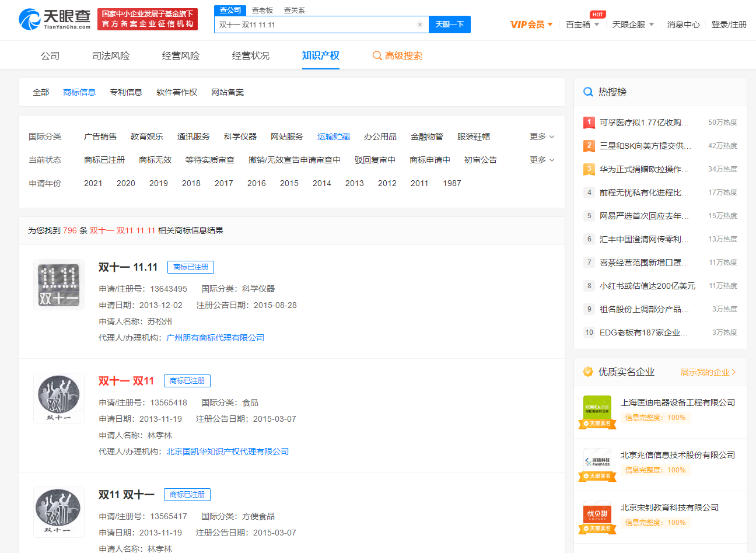Open 北京国凯华知识产权代理有限公司 agency link
756x553 pixels.
(x=228, y=452)
